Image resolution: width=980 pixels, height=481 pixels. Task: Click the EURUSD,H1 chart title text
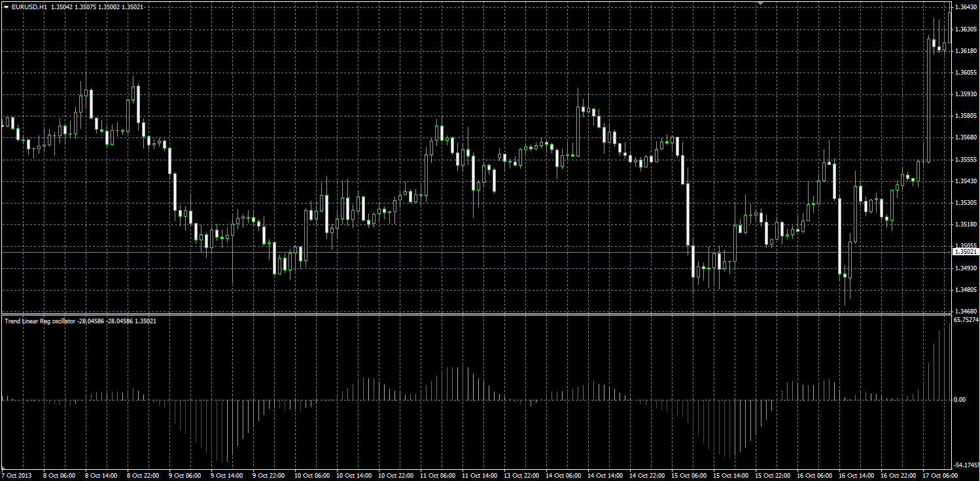(29, 7)
